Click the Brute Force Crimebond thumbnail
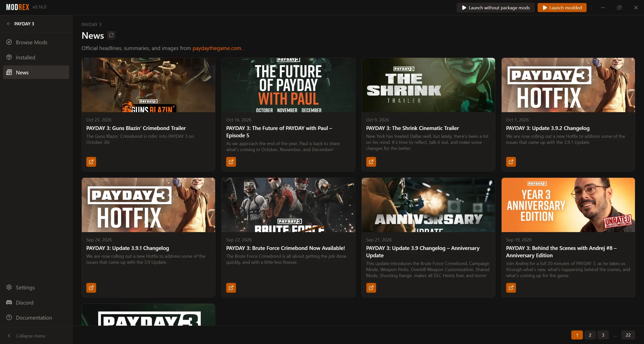 click(288, 205)
